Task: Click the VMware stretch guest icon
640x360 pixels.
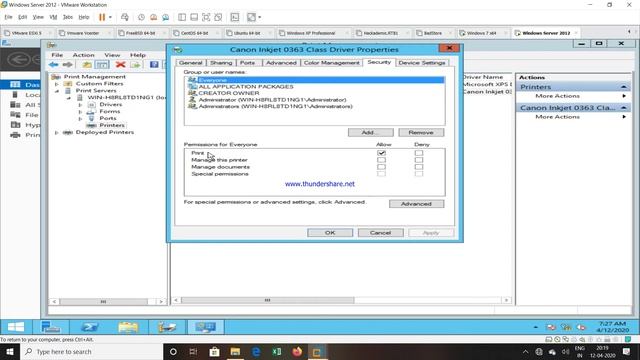Action: pyautogui.click(x=251, y=17)
